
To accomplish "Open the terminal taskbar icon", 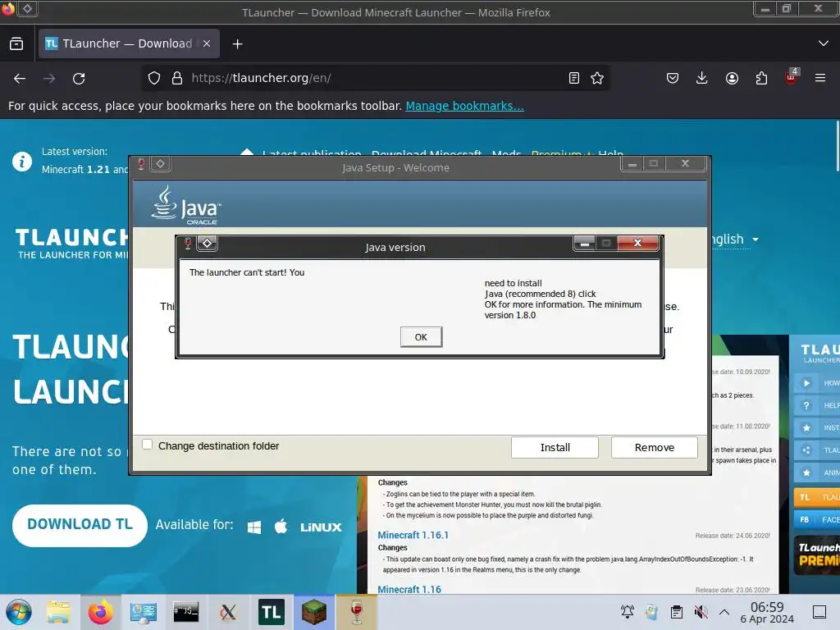I will (x=186, y=612).
